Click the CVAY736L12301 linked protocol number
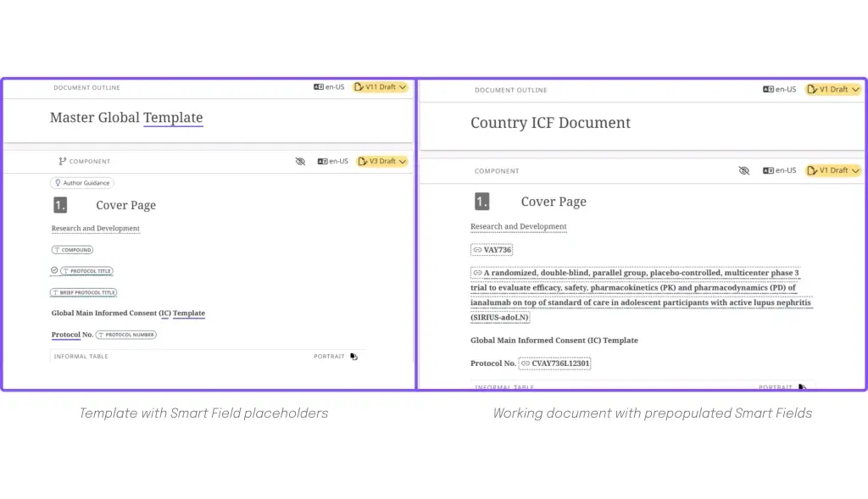 tap(554, 363)
